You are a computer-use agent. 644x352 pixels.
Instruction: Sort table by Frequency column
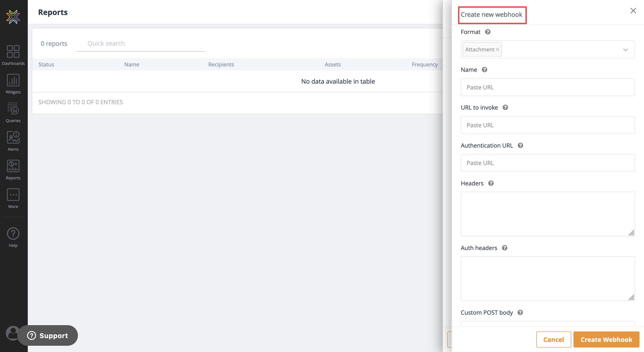[x=425, y=64]
